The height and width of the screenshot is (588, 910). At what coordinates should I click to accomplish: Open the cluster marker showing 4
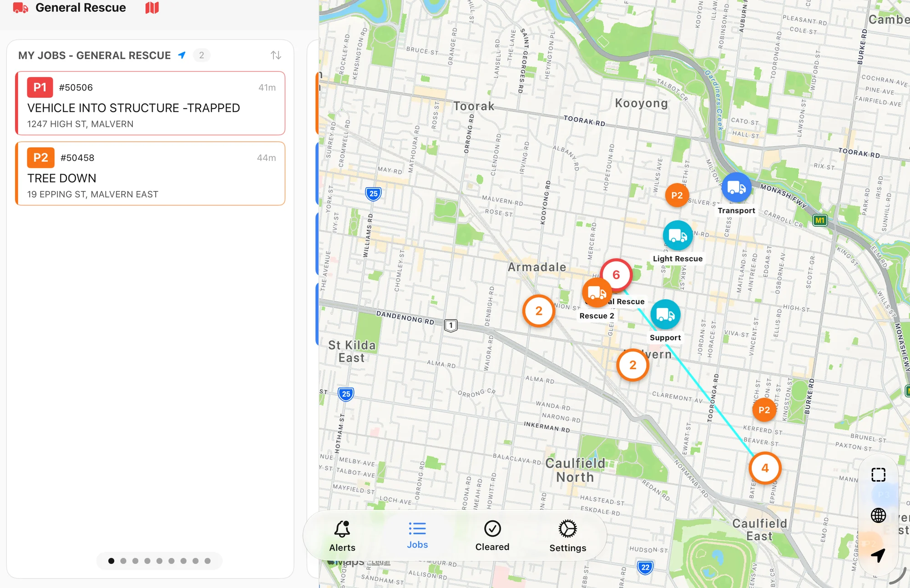pyautogui.click(x=765, y=468)
